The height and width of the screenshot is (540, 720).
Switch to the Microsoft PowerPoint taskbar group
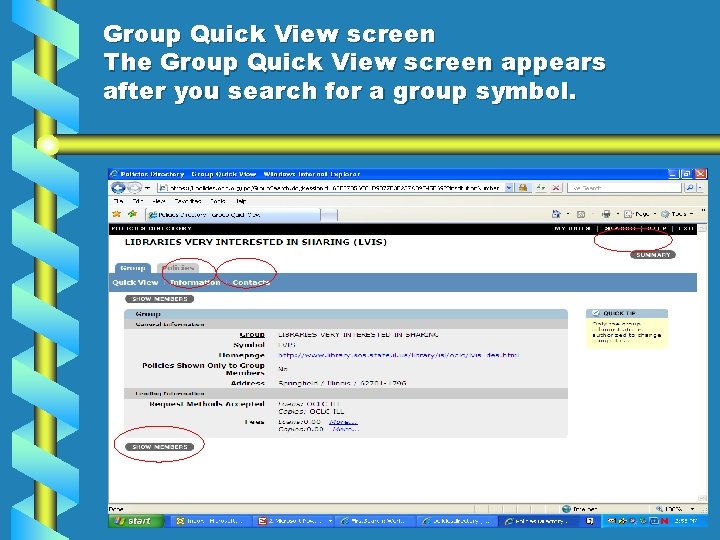[x=295, y=521]
